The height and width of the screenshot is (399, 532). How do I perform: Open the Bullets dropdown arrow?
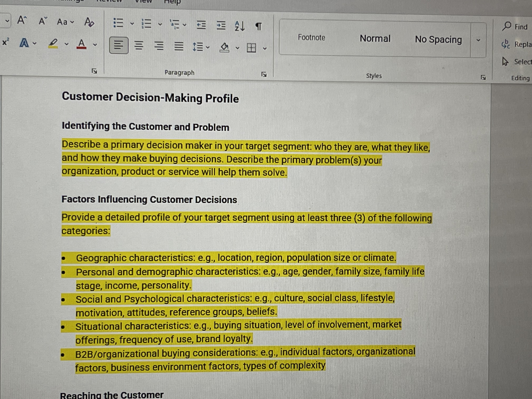point(132,24)
